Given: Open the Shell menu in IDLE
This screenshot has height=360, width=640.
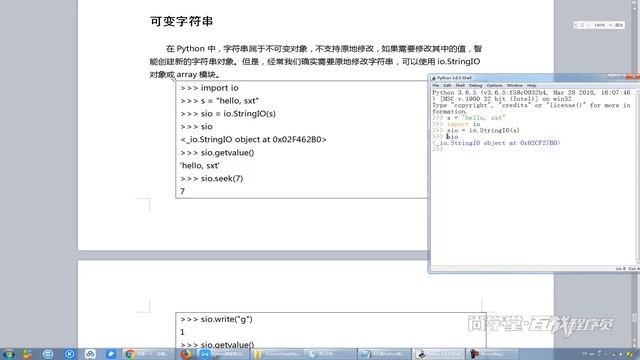Looking at the screenshot, I should [x=460, y=86].
